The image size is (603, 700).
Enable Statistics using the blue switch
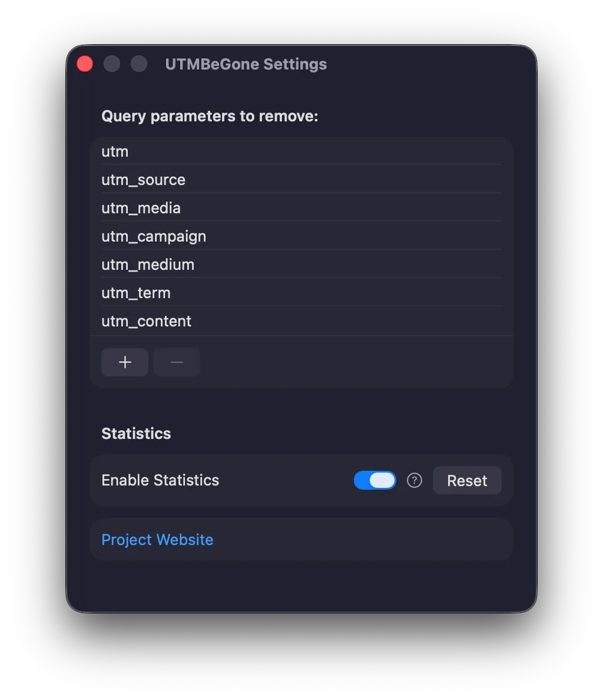(x=375, y=480)
